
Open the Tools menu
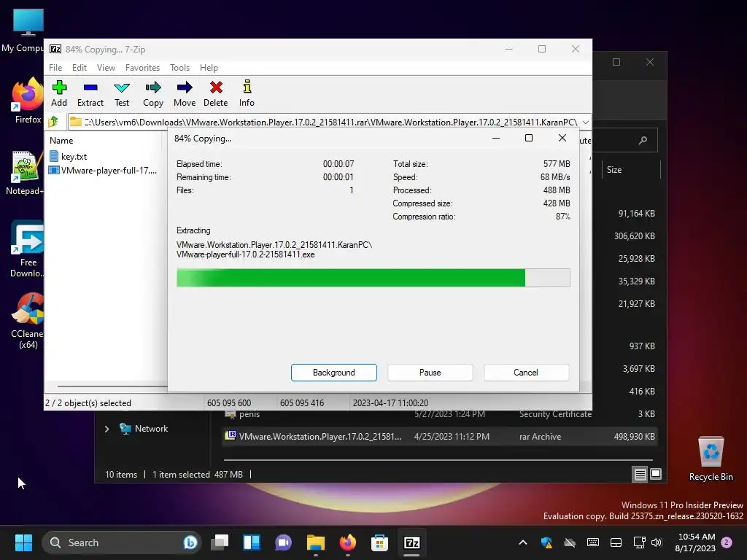click(x=179, y=68)
